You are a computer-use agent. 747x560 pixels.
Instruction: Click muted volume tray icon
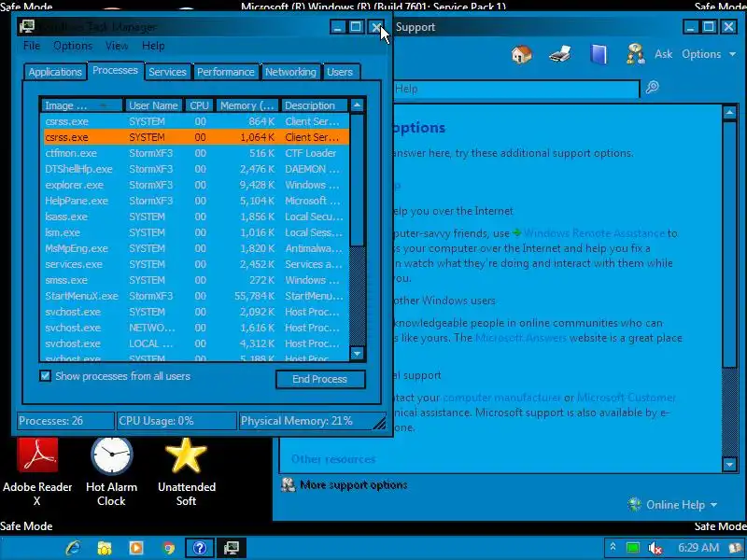[x=655, y=548]
